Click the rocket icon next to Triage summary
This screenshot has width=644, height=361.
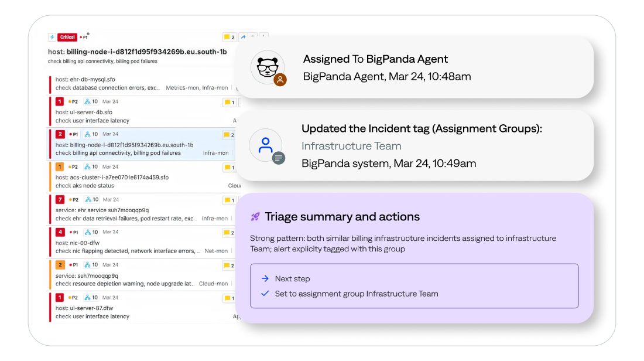tap(255, 217)
